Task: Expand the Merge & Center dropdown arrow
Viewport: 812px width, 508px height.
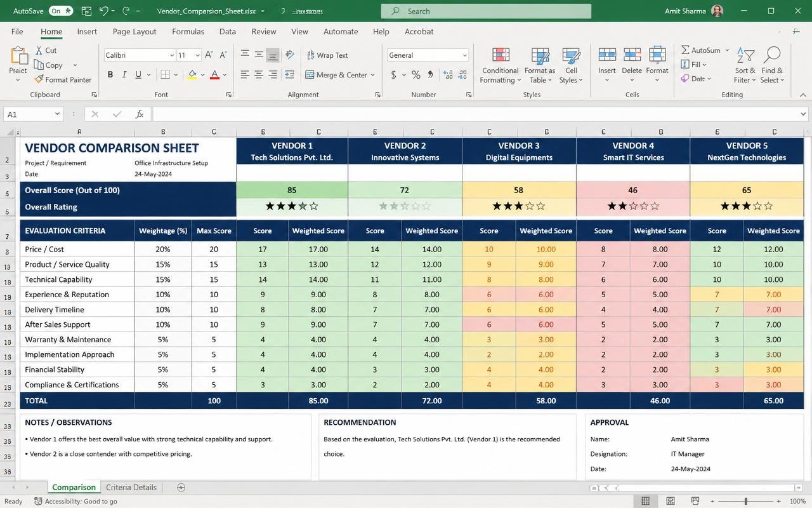Action: coord(372,75)
